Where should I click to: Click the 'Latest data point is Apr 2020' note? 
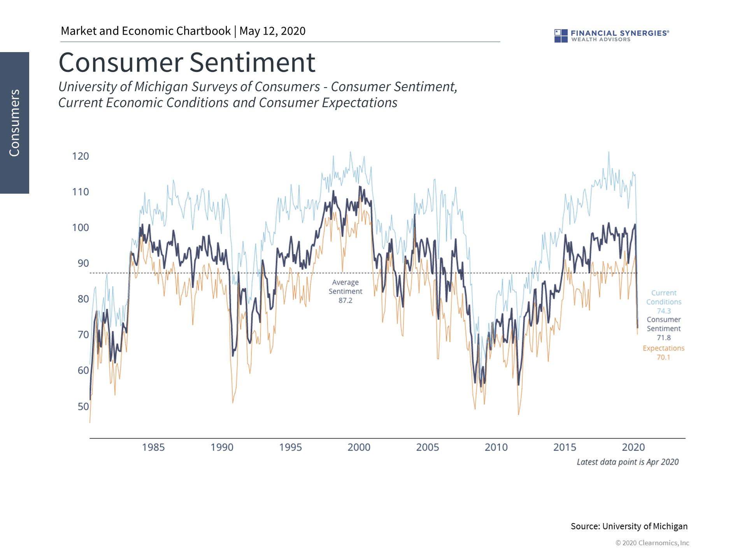coord(628,462)
